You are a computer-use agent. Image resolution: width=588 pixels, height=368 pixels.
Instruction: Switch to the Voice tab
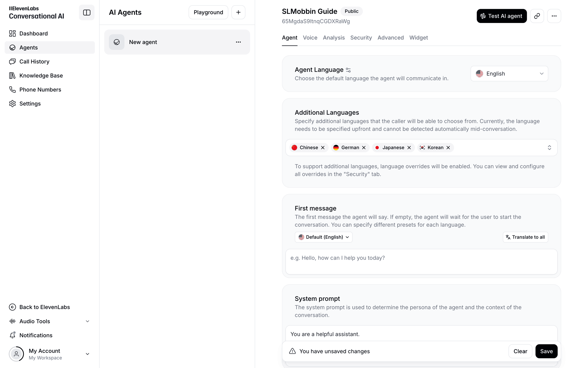tap(310, 38)
